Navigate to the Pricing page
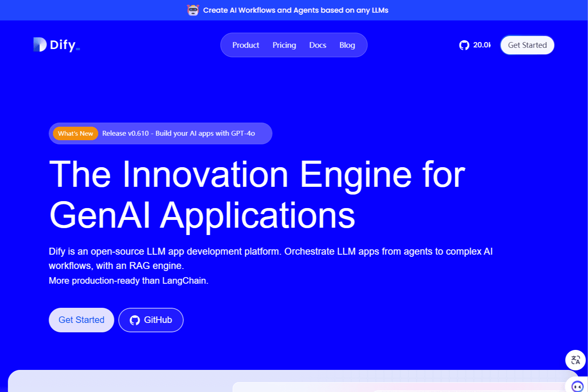Image resolution: width=588 pixels, height=392 pixels. (x=284, y=45)
